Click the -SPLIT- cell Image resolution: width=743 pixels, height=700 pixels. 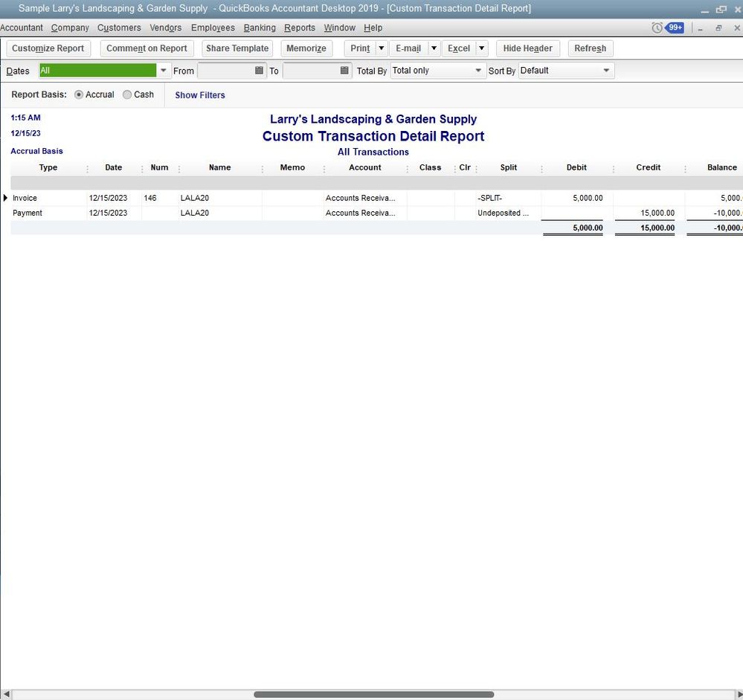pyautogui.click(x=490, y=198)
